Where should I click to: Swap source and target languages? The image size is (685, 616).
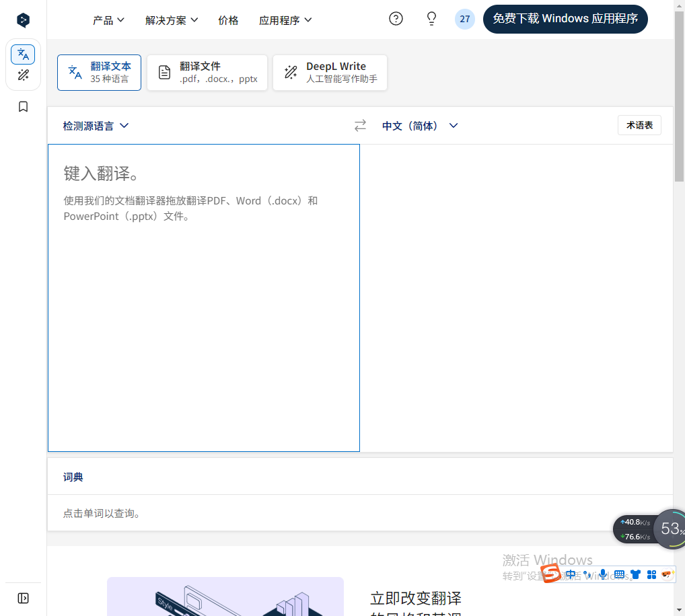360,126
